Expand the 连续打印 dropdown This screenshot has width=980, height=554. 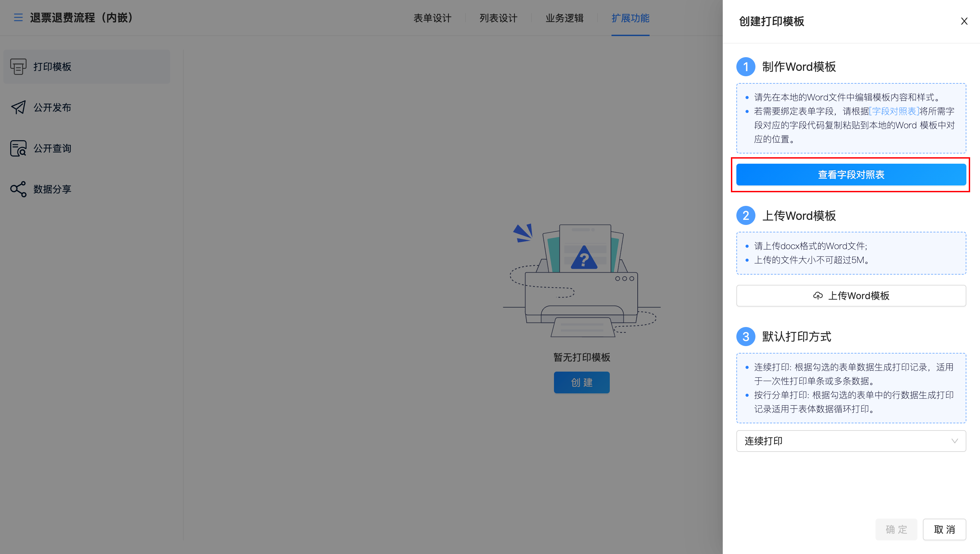851,441
